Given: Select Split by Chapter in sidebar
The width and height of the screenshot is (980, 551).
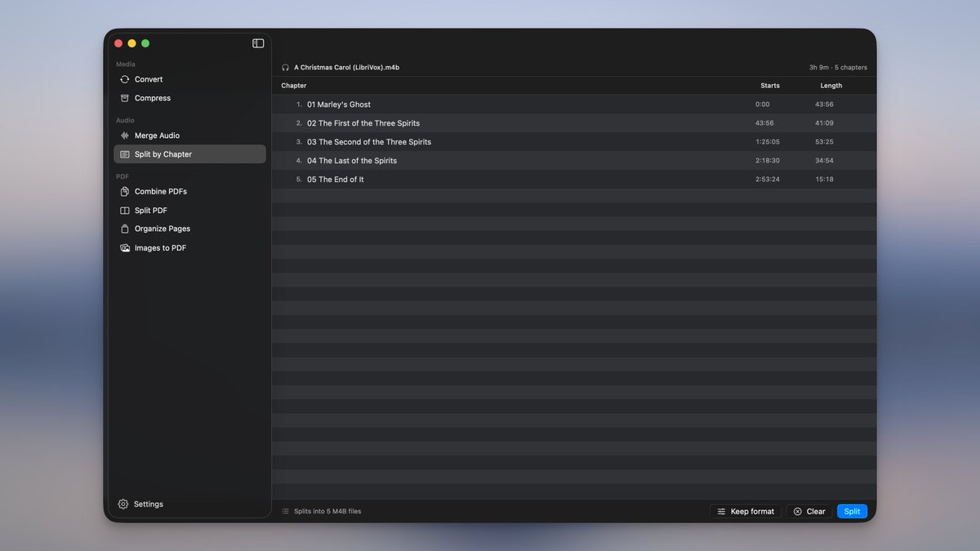Looking at the screenshot, I should (189, 154).
